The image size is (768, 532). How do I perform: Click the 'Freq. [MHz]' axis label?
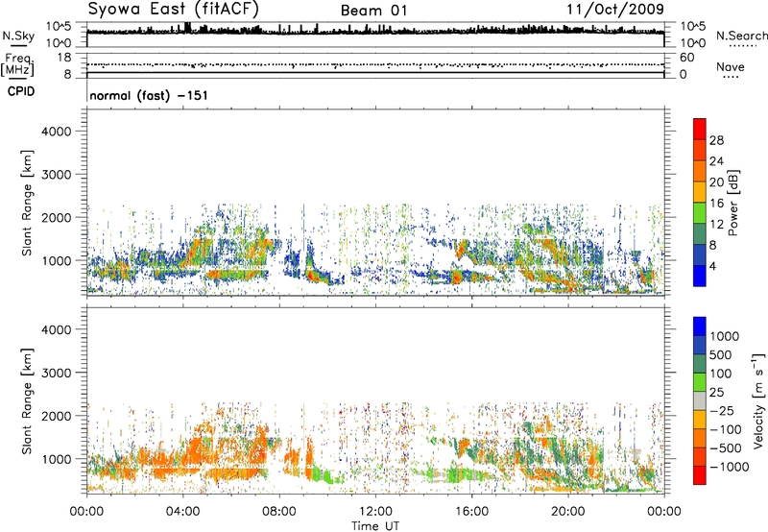pyautogui.click(x=17, y=65)
